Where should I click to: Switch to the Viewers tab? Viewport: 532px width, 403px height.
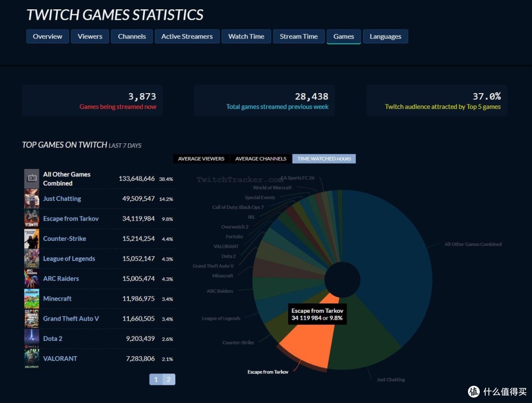[90, 36]
